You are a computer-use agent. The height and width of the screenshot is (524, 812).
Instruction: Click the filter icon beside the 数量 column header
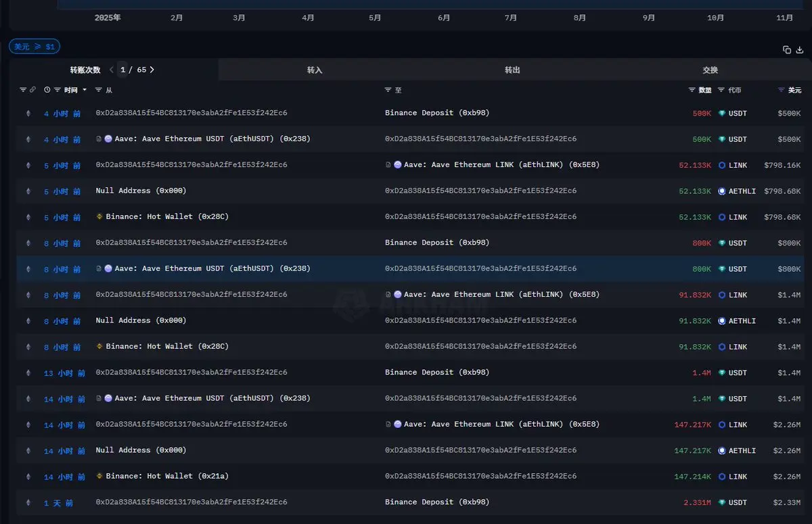tap(692, 90)
